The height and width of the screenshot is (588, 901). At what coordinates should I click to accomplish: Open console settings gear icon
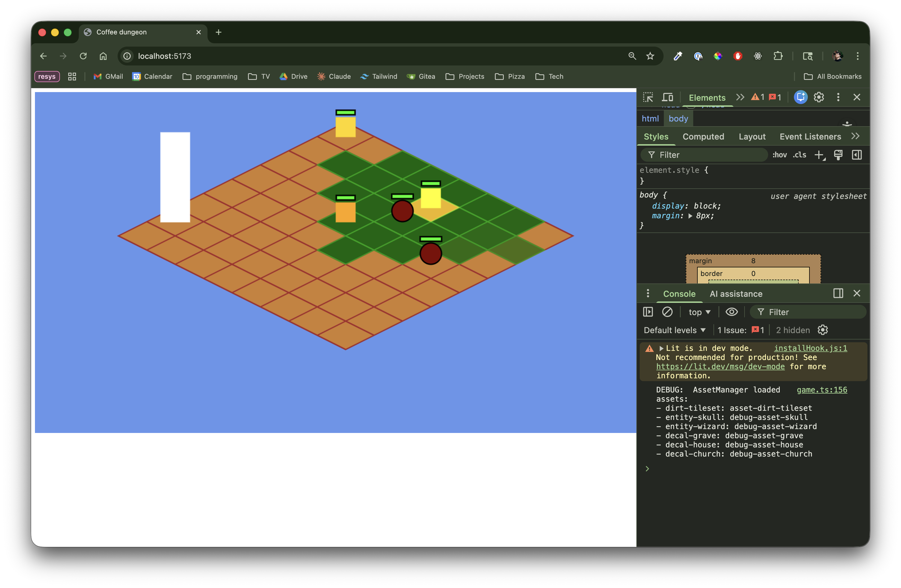tap(823, 330)
